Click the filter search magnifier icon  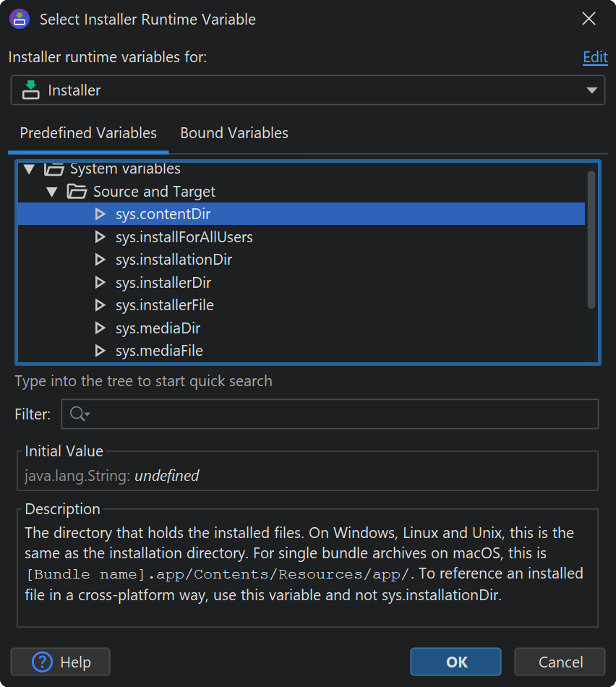pyautogui.click(x=76, y=414)
